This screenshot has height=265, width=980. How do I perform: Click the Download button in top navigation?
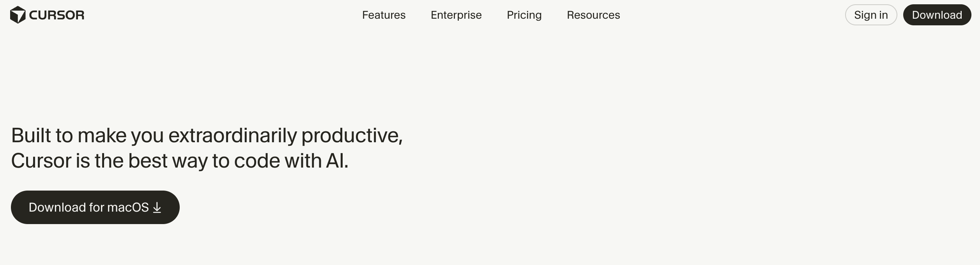937,15
